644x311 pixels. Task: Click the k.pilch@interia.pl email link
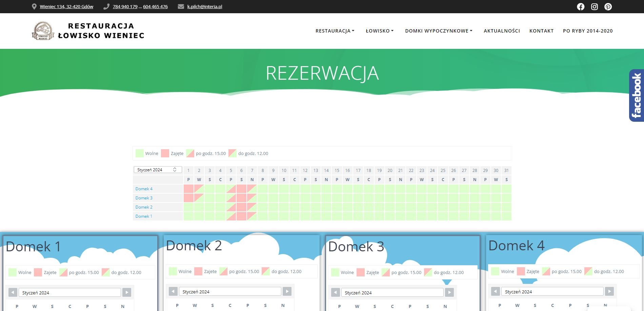click(x=205, y=6)
